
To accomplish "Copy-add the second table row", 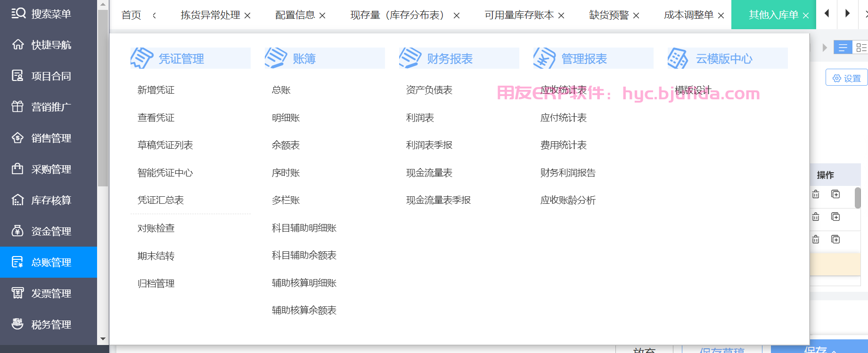I will coord(835,217).
